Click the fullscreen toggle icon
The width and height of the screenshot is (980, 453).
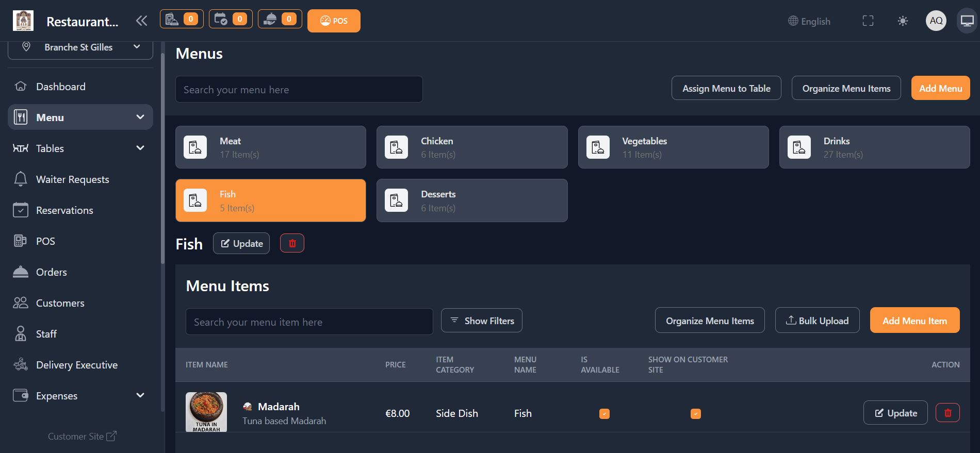coord(868,21)
